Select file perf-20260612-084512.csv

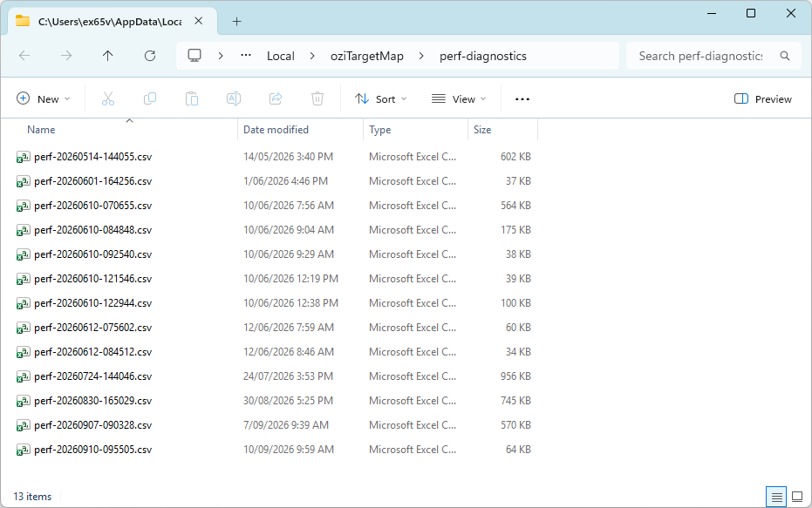(92, 352)
